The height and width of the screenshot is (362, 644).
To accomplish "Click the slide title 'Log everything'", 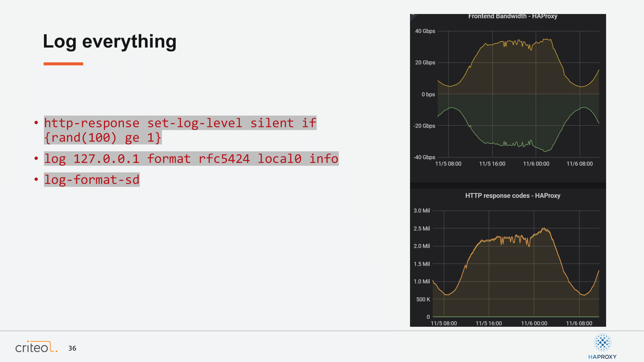I will (x=109, y=41).
